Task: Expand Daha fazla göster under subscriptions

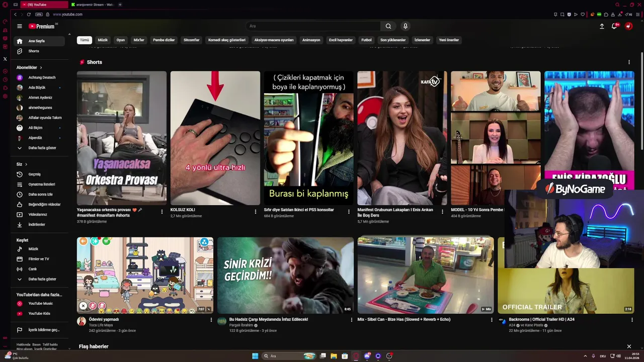Action: pyautogui.click(x=40, y=148)
